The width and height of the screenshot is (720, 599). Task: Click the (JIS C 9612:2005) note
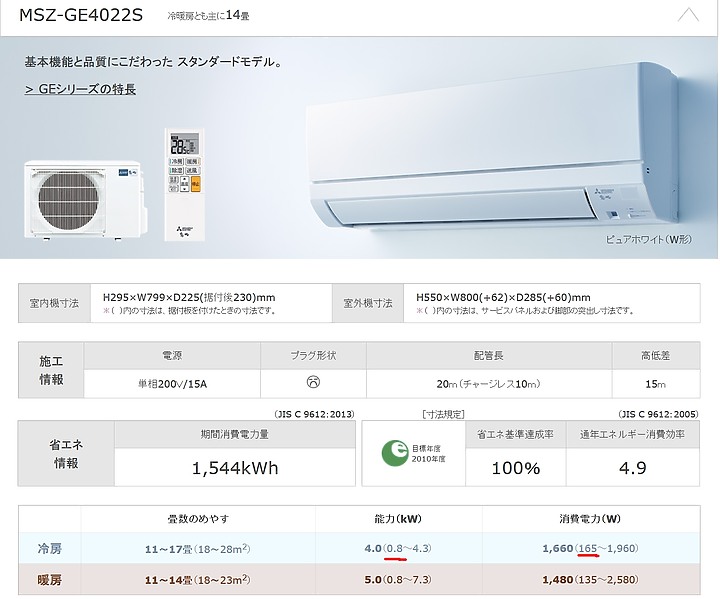(658, 414)
